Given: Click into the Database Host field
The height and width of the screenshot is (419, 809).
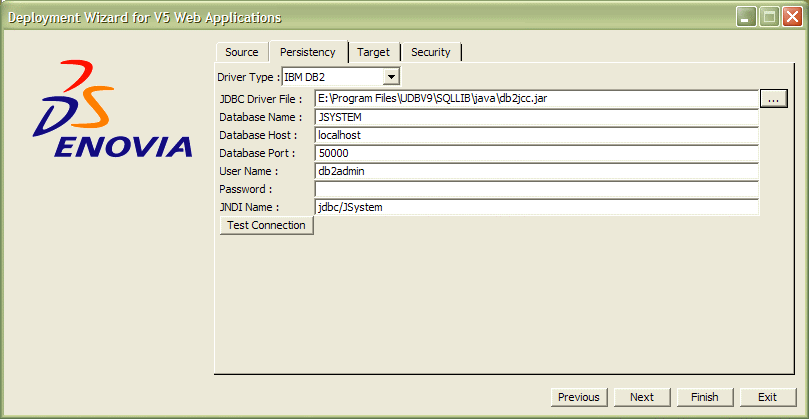Looking at the screenshot, I should point(537,135).
